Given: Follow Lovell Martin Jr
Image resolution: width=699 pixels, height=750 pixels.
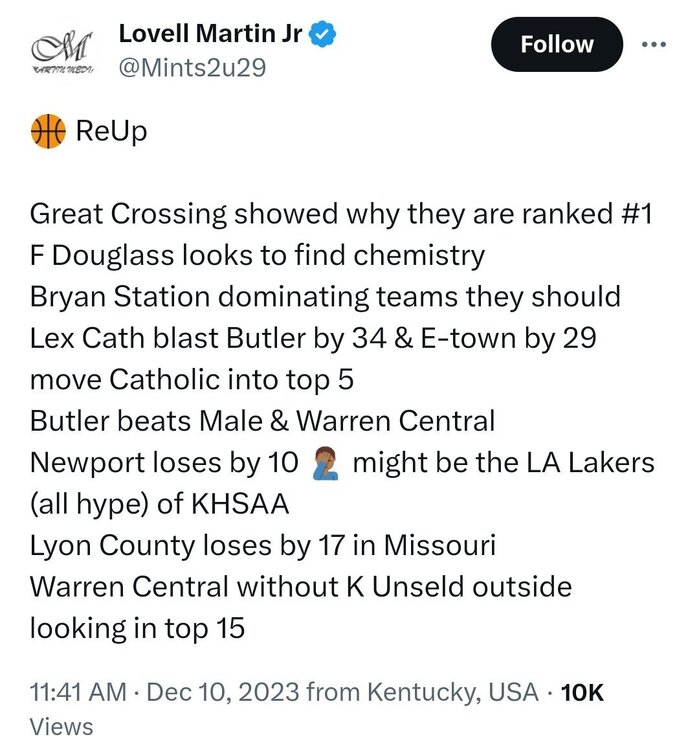Looking at the screenshot, I should (x=556, y=44).
